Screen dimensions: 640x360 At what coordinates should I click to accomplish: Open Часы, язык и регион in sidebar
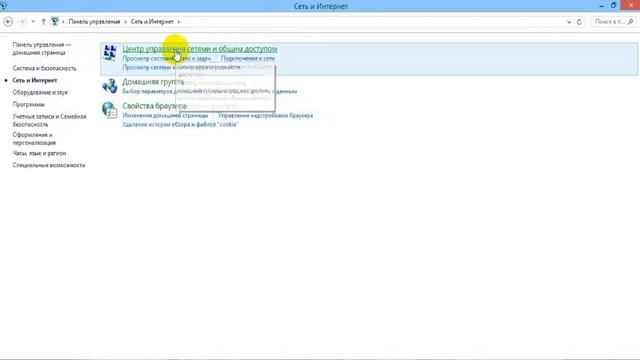pyautogui.click(x=39, y=153)
